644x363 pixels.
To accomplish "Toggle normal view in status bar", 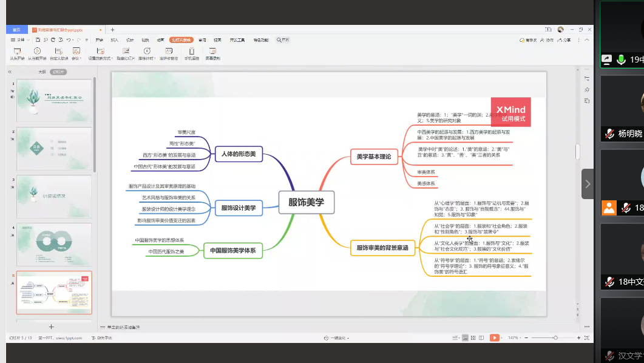I will point(465,338).
